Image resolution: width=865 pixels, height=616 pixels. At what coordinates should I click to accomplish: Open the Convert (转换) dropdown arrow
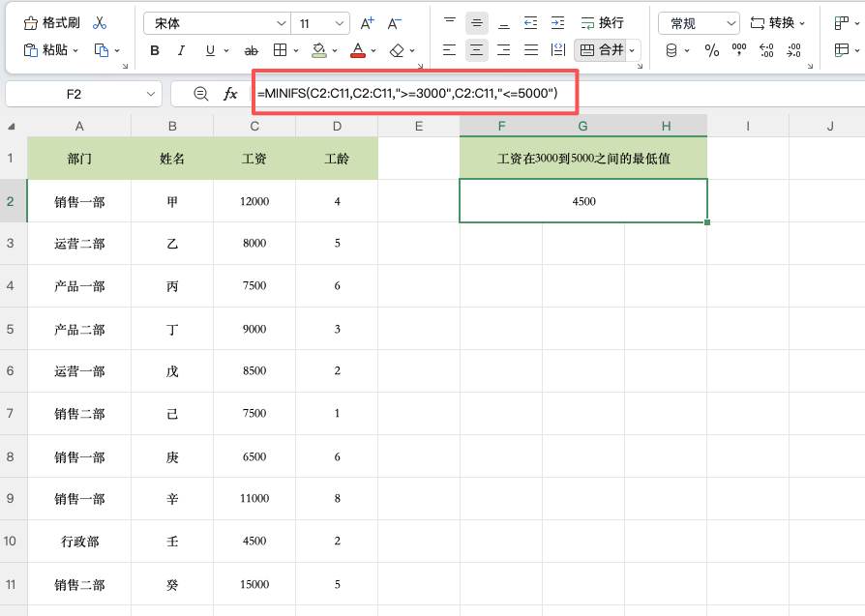[802, 23]
